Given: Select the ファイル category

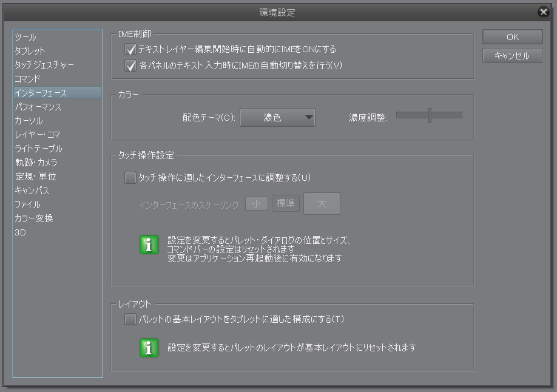Looking at the screenshot, I should (x=58, y=204).
